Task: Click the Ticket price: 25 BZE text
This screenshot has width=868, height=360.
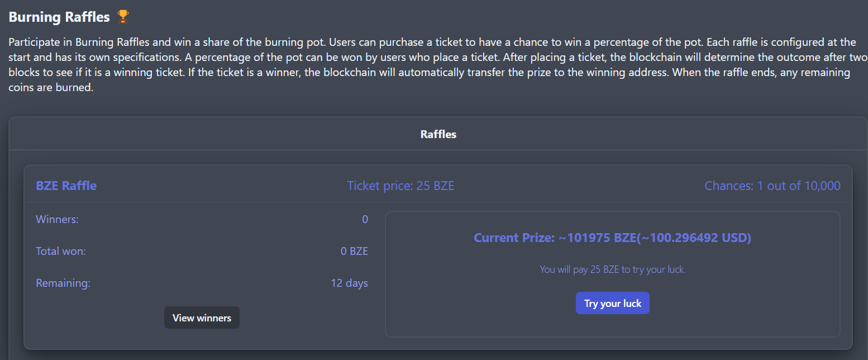Action: coord(400,186)
